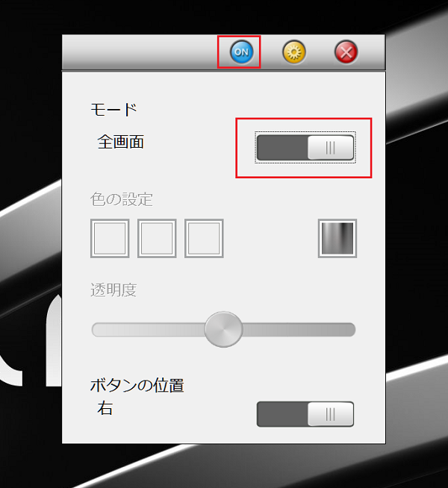
Task: Click the 全画面 label text
Action: coord(120,142)
